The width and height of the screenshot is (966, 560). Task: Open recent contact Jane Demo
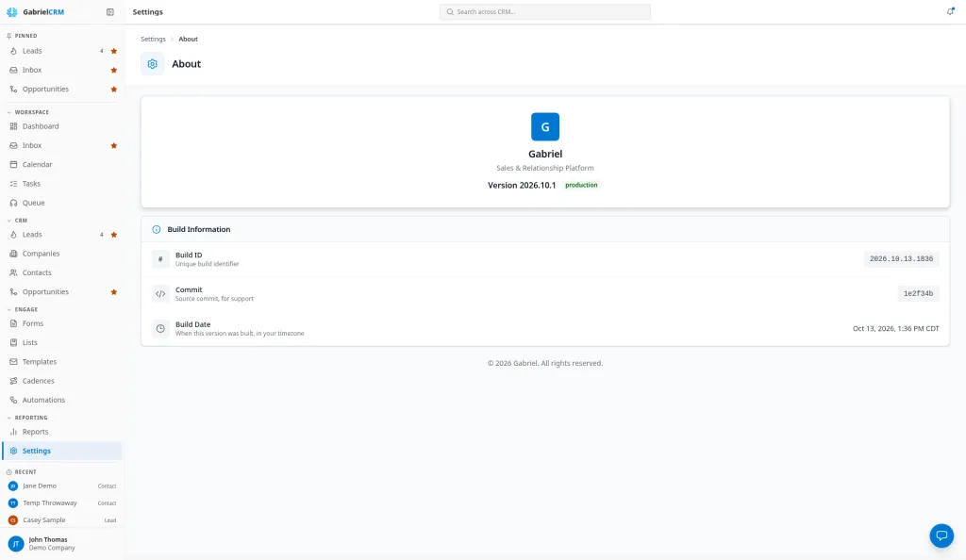(61, 486)
